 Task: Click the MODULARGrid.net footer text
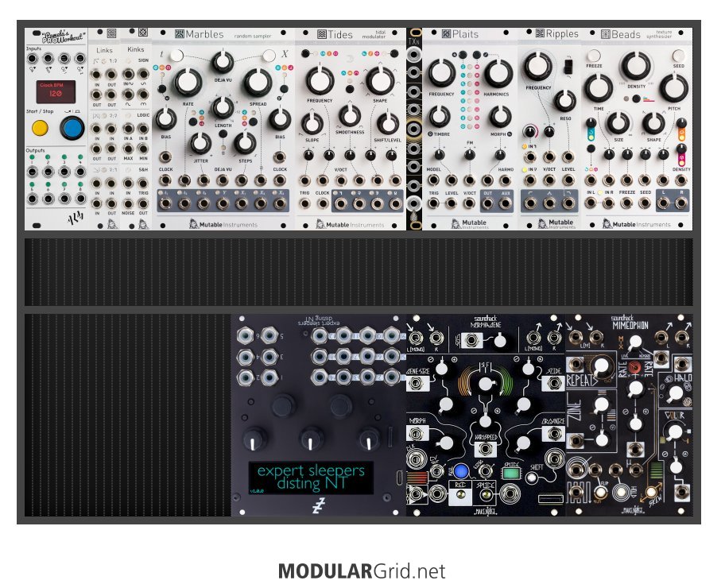[362, 571]
